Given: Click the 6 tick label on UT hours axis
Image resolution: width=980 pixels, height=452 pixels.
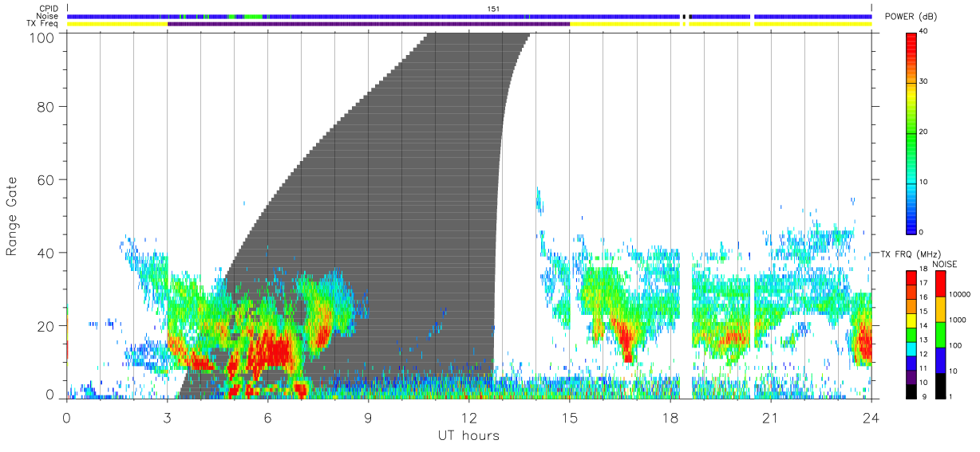Looking at the screenshot, I should pos(267,418).
